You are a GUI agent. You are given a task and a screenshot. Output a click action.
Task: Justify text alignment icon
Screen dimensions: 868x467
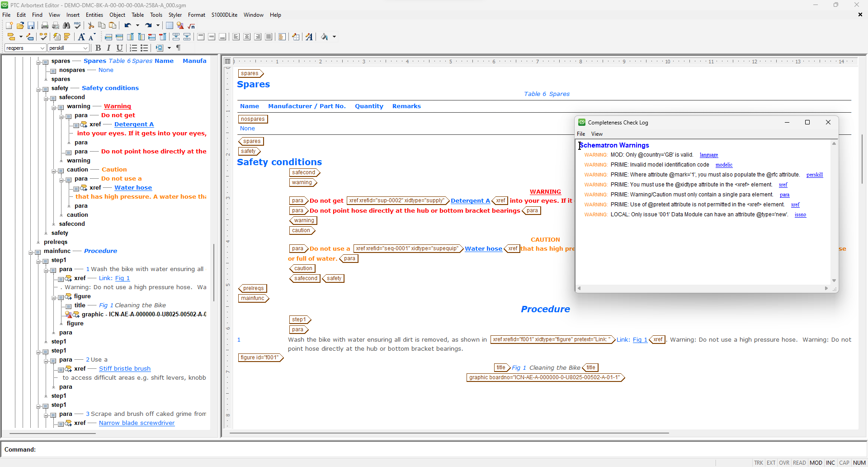click(269, 37)
